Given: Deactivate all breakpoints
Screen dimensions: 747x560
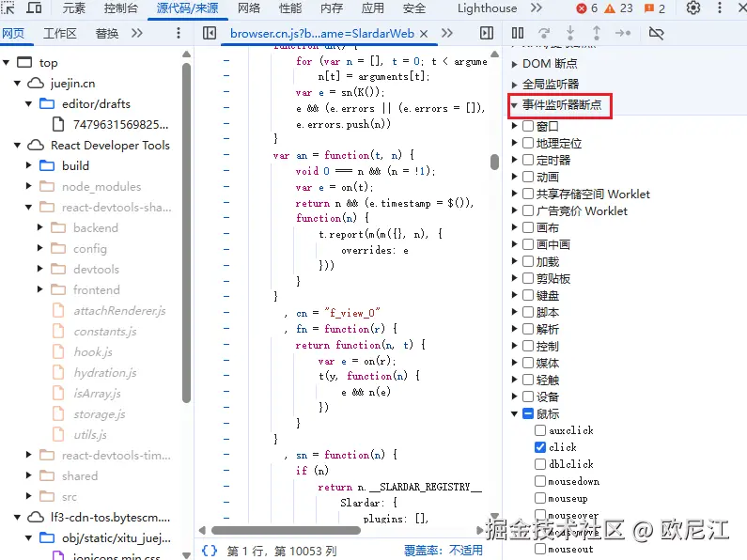Looking at the screenshot, I should 656,33.
